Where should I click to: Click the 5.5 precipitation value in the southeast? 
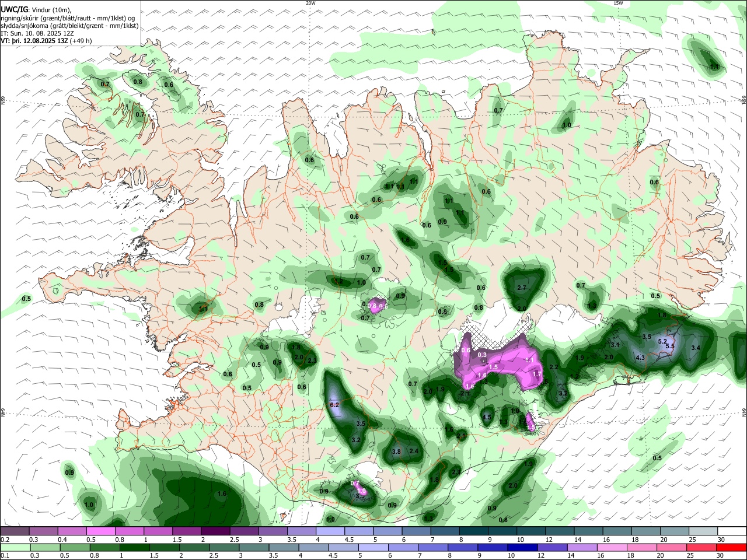click(669, 346)
